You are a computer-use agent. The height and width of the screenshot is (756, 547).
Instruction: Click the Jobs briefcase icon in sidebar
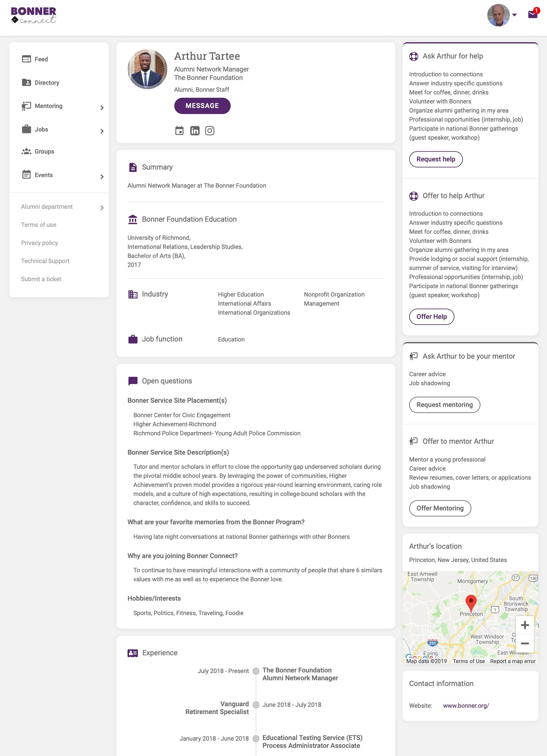pyautogui.click(x=26, y=129)
